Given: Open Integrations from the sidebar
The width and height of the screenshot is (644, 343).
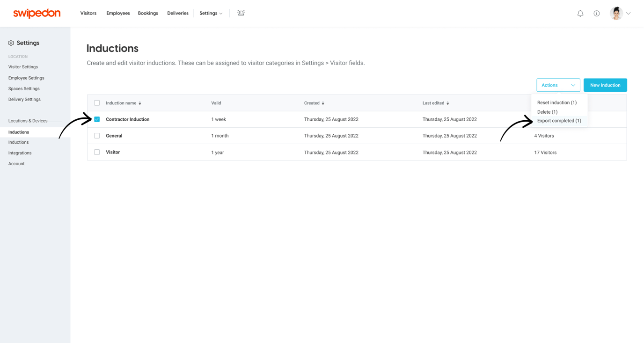Looking at the screenshot, I should 19,153.
